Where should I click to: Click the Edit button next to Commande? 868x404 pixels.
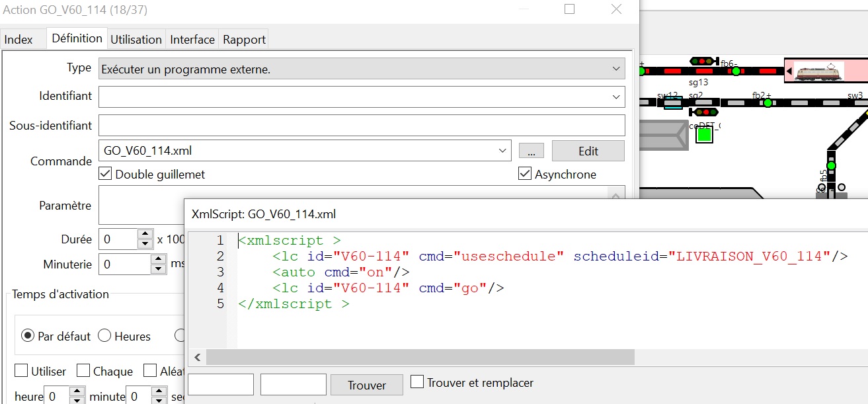pos(588,151)
